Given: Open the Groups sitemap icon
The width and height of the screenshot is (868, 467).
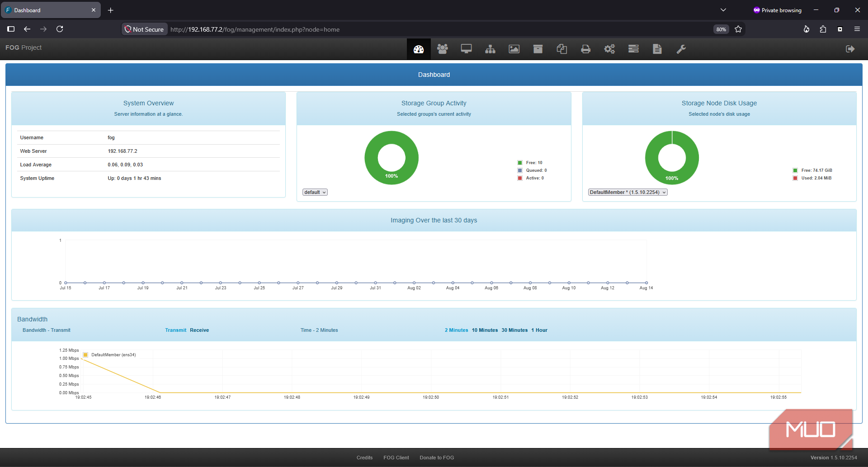Looking at the screenshot, I should click(x=490, y=49).
